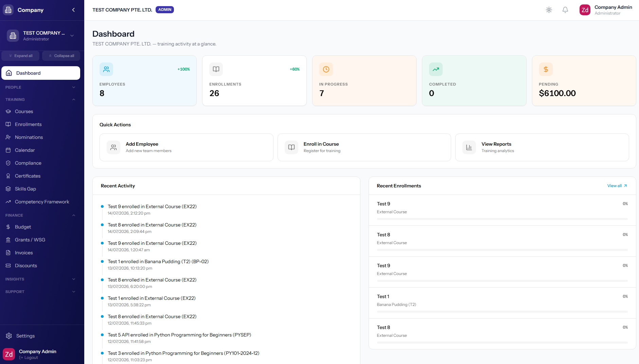
Task: Collapse the FINANCE section
Action: [41, 215]
